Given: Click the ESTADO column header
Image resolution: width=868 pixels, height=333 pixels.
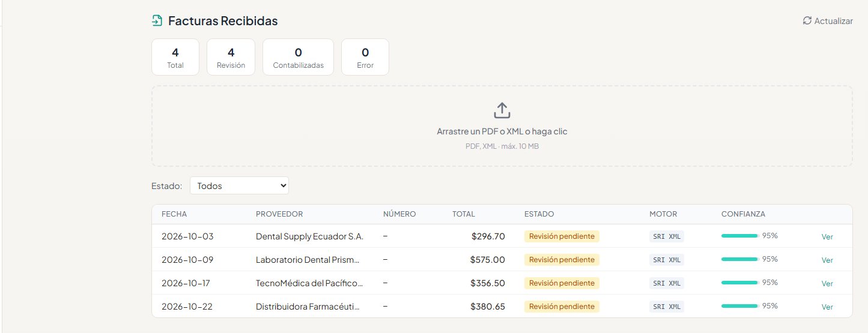Looking at the screenshot, I should (x=539, y=214).
